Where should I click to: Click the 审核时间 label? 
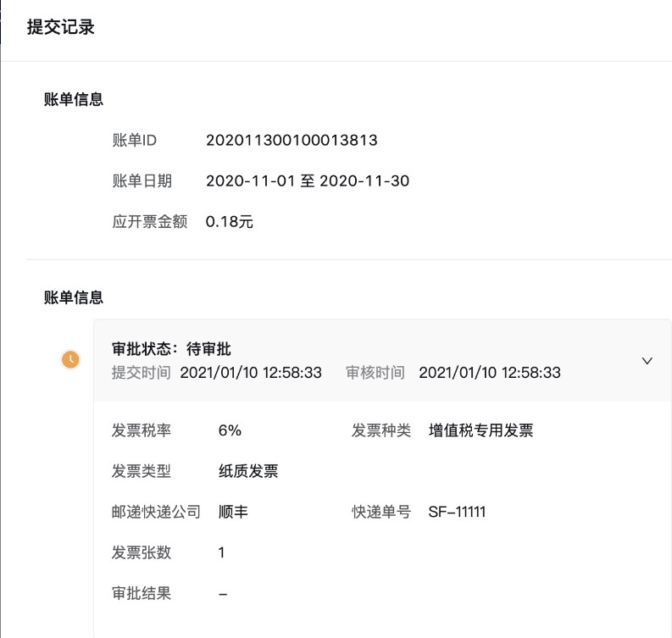[375, 372]
